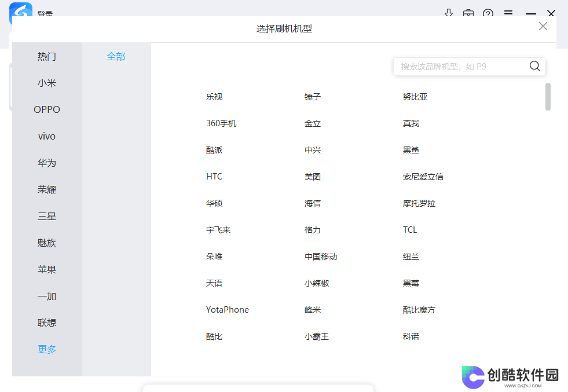
Task: Focus the brand model search field
Action: click(469, 67)
